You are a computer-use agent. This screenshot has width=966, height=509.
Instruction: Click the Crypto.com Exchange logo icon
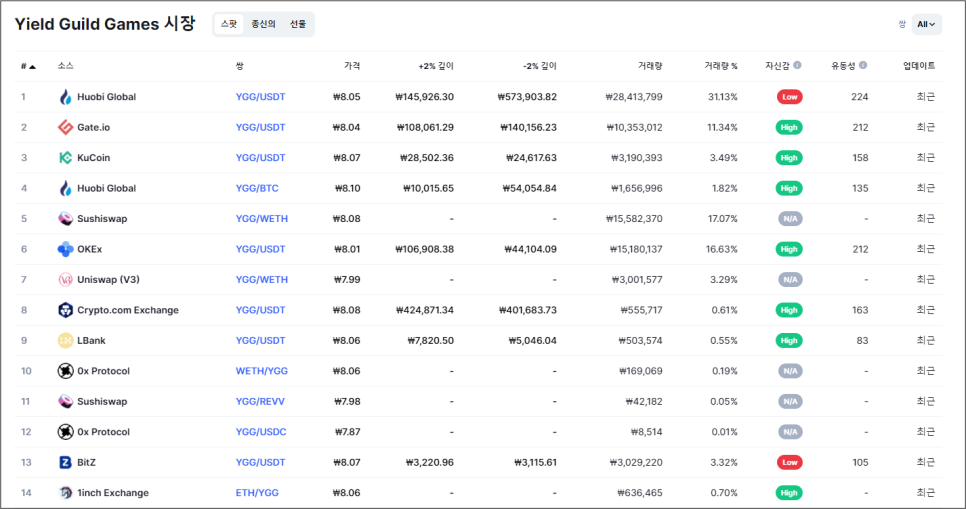pyautogui.click(x=65, y=310)
